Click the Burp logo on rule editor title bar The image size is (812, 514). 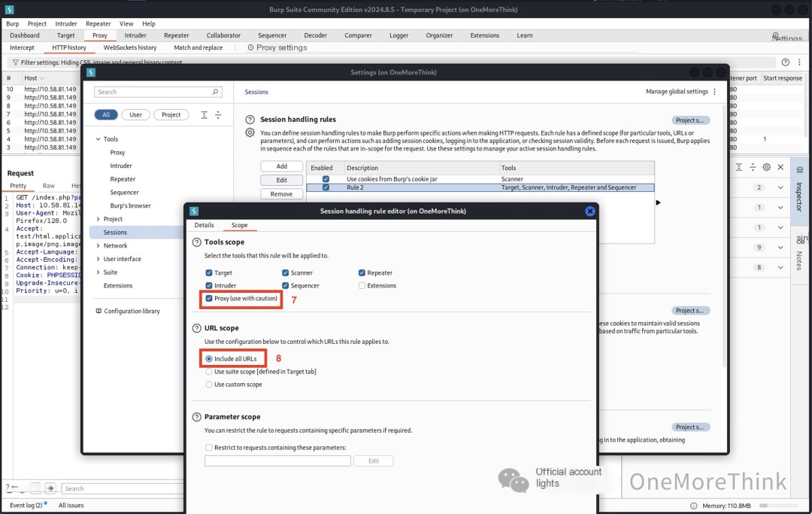194,211
